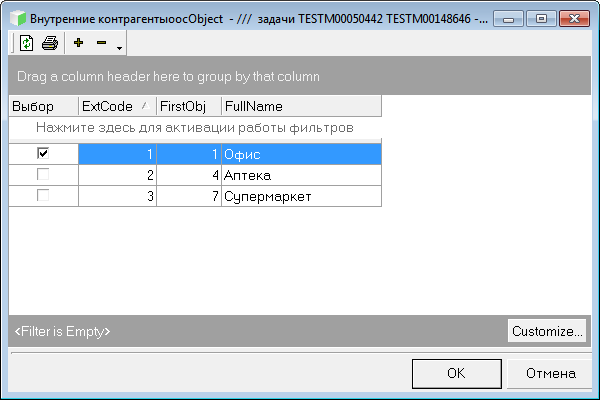Maximize the dialog window
600x400 pixels.
pos(541,19)
